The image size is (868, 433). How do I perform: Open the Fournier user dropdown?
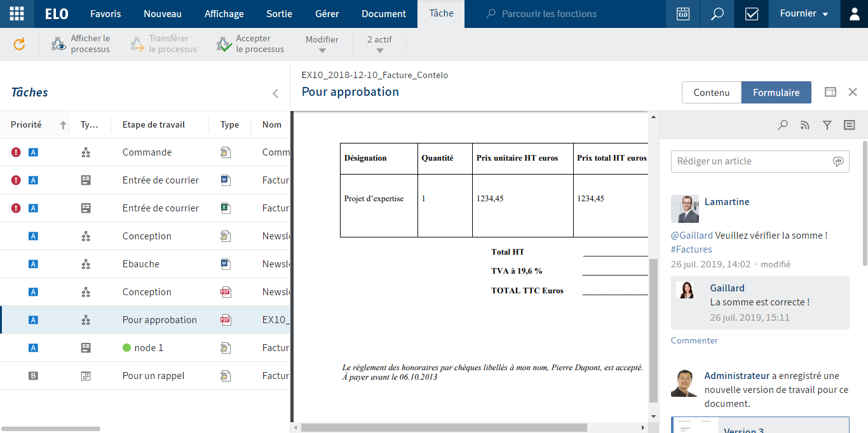point(804,14)
